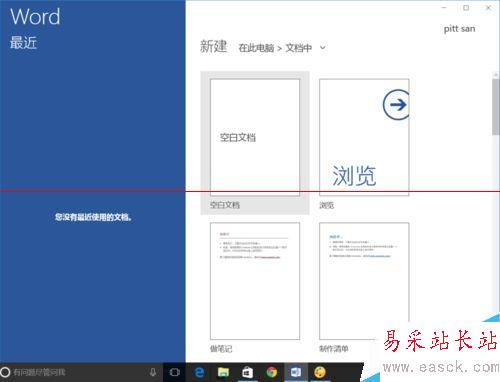Click the Word app icon in taskbar
Screen dimensions: 500x382
click(296, 372)
